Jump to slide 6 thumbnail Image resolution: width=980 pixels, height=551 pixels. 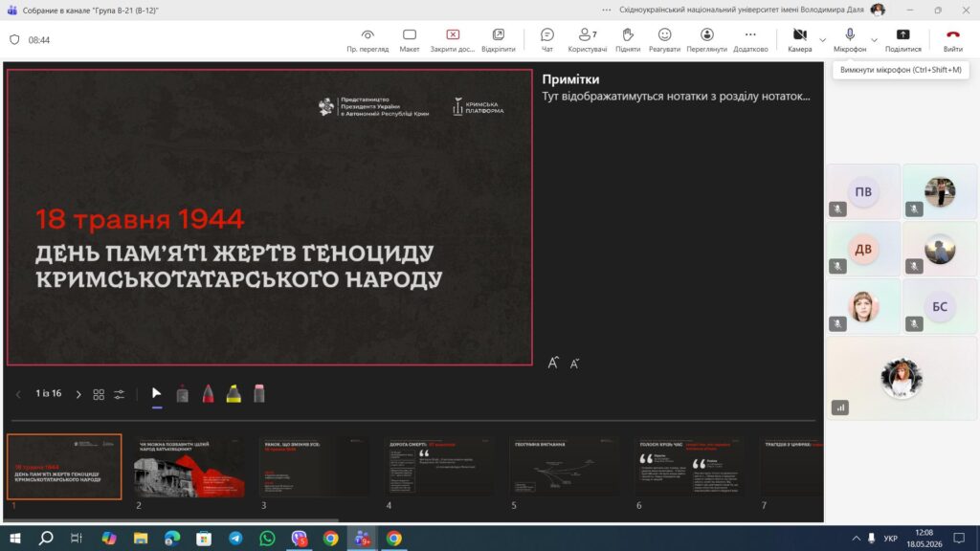[x=689, y=468]
